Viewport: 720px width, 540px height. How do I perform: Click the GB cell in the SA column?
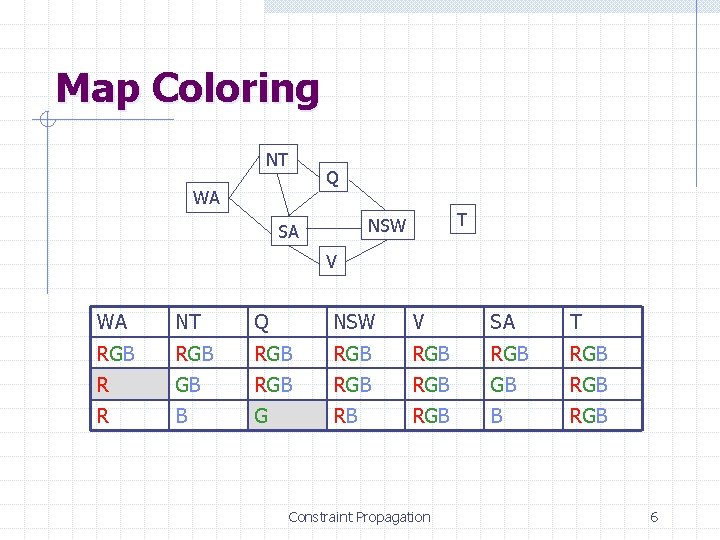pos(523,384)
